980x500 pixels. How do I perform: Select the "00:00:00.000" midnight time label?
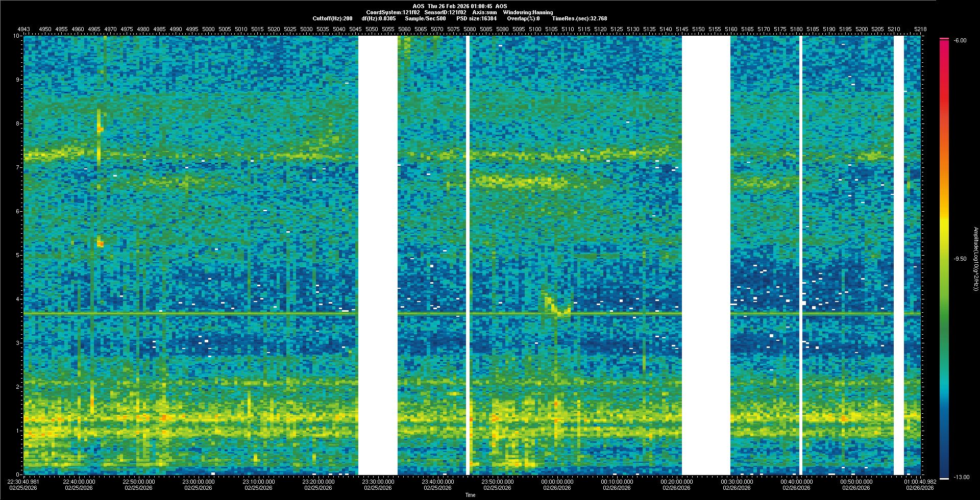557,482
